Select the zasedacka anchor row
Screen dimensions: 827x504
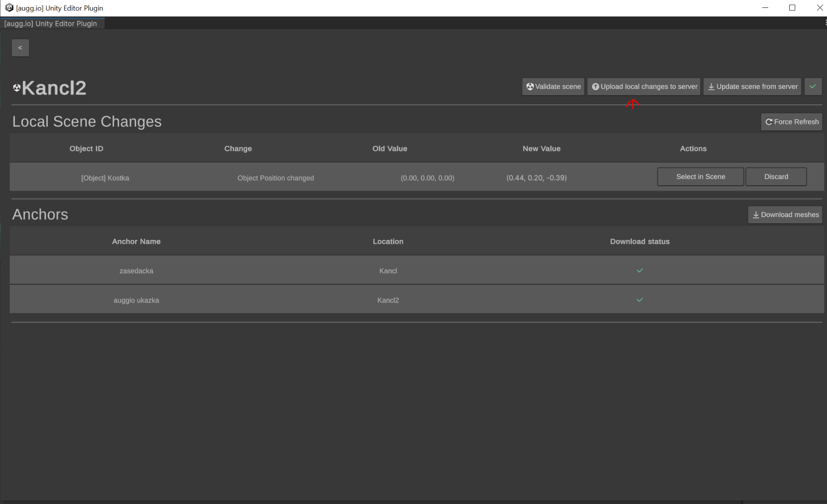(136, 271)
